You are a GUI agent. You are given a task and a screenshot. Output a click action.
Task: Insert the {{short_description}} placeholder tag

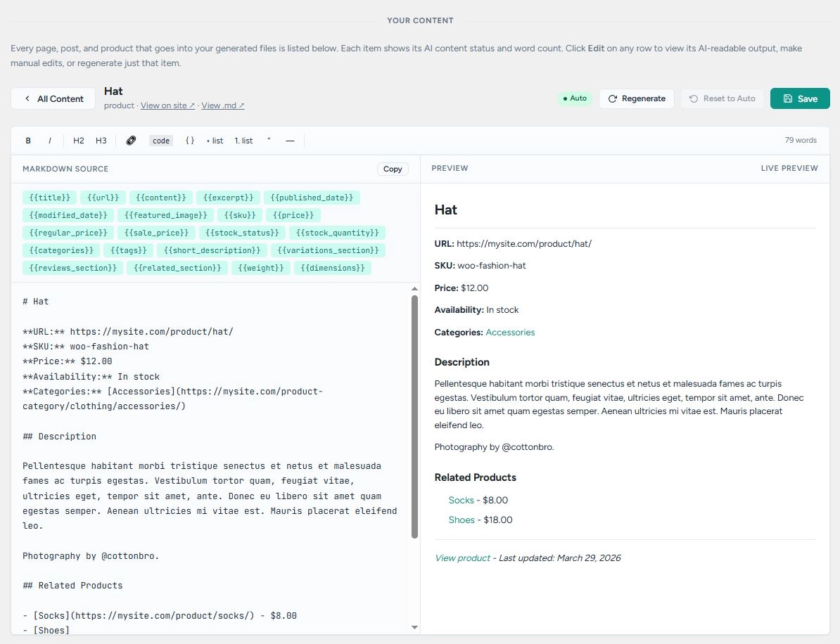click(x=212, y=250)
